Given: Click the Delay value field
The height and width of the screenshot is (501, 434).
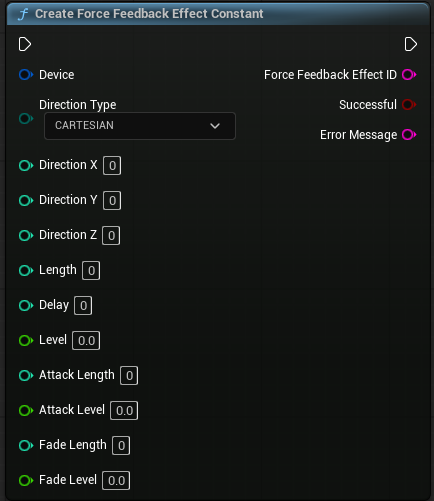Looking at the screenshot, I should 83,305.
